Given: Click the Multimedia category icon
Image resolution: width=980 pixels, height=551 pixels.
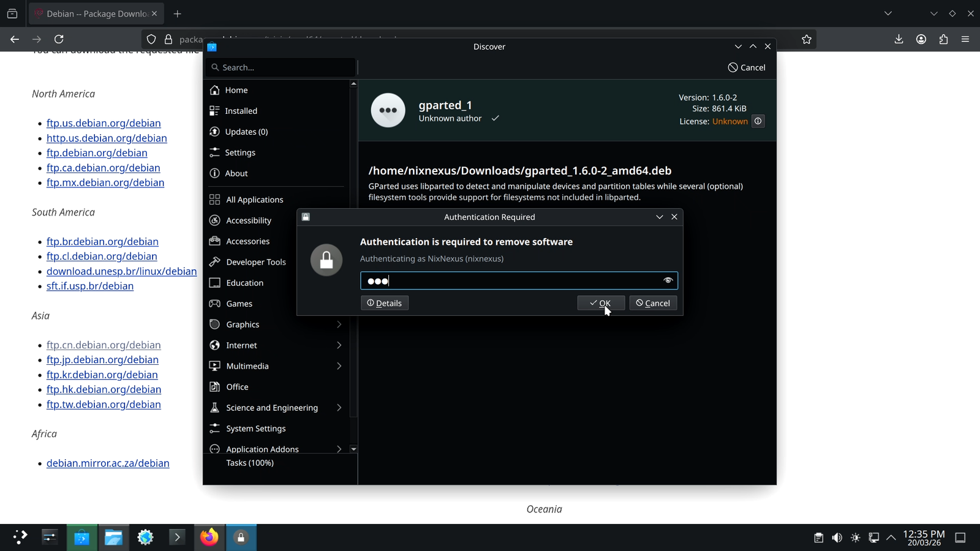Looking at the screenshot, I should pyautogui.click(x=214, y=366).
